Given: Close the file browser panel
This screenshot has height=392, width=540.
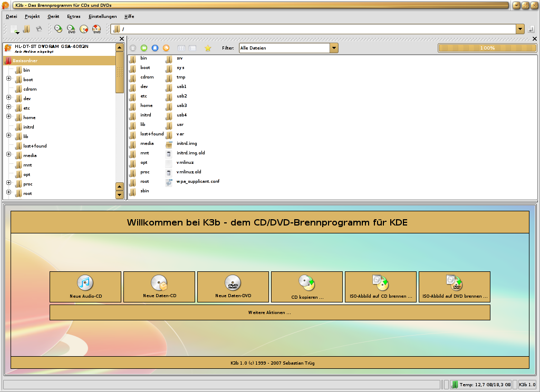Looking at the screenshot, I should tap(535, 39).
